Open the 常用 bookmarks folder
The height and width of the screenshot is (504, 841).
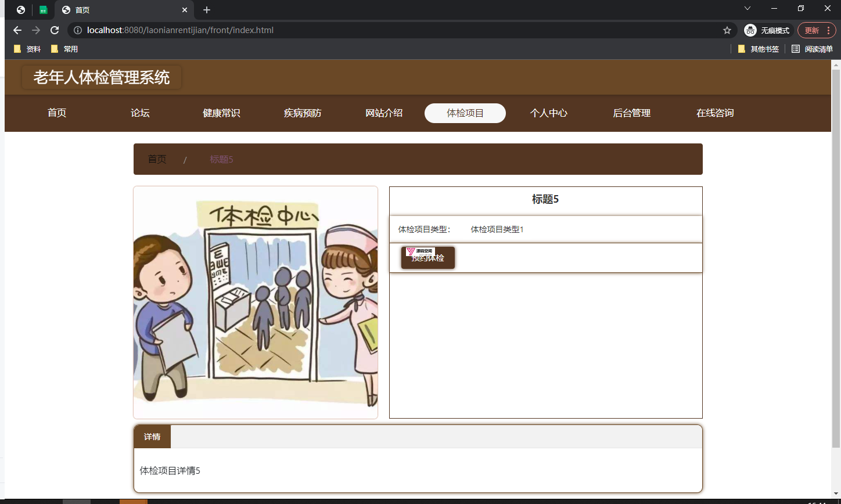(64, 49)
